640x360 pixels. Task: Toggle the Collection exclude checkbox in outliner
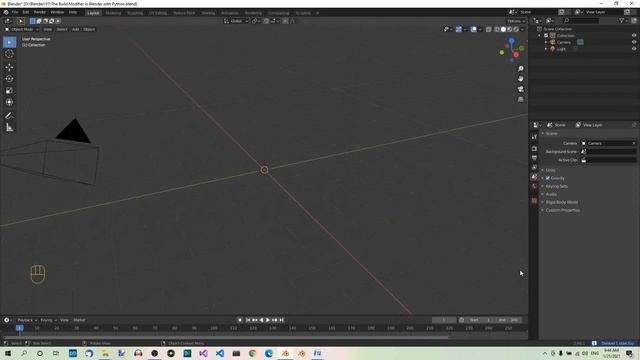coord(546,36)
